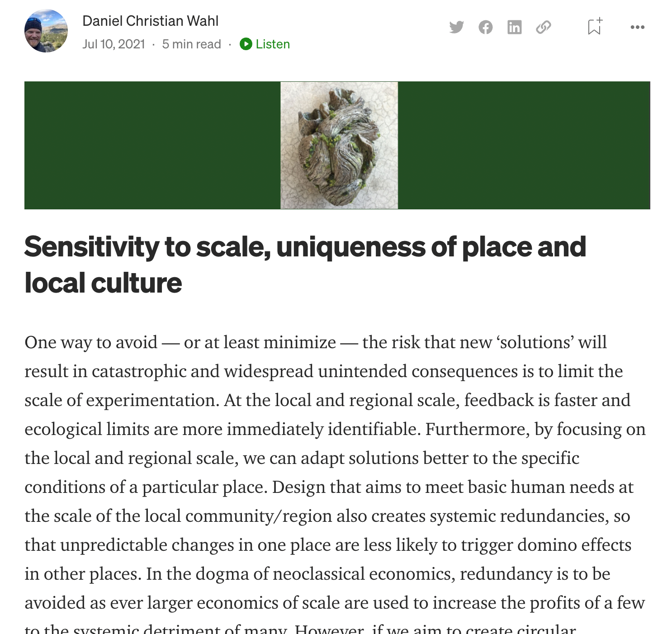Visit author link Daniel Christian Wahl

tap(150, 21)
